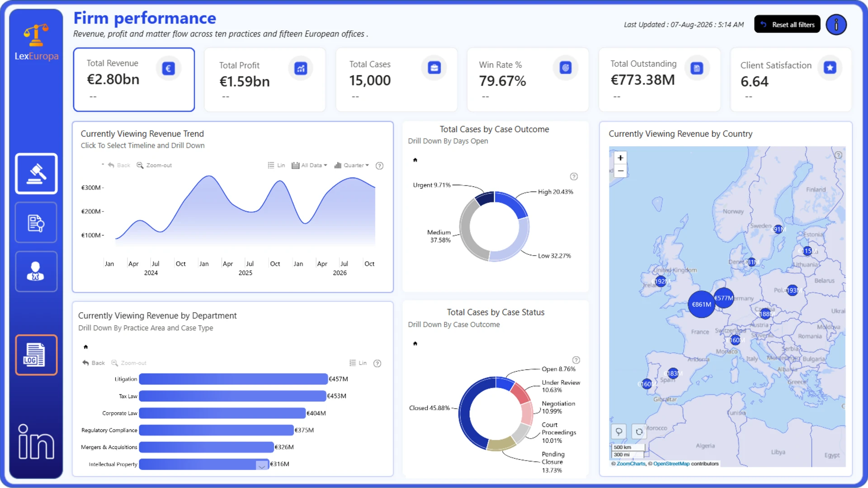The height and width of the screenshot is (488, 868).
Task: Click Zoom-out on the Revenue Trend chart
Action: (154, 165)
